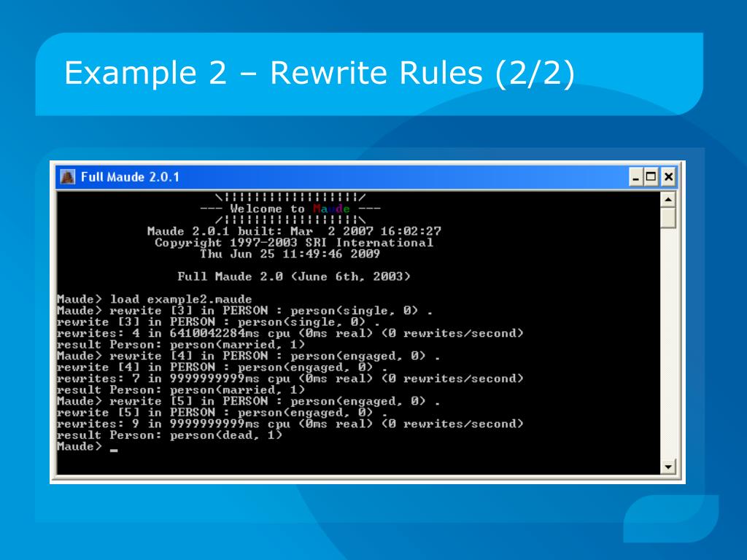Click the scrollbar down arrow in terminal
This screenshot has width=747, height=560.
point(668,467)
